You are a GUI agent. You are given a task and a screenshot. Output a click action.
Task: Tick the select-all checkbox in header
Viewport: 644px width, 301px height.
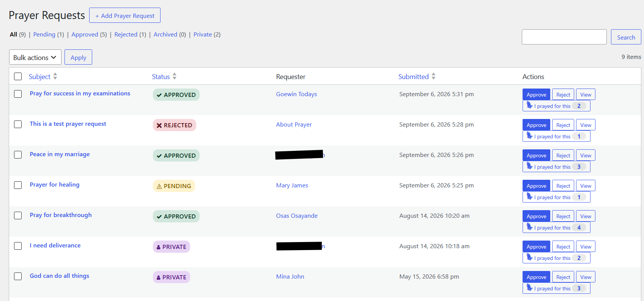pos(18,76)
